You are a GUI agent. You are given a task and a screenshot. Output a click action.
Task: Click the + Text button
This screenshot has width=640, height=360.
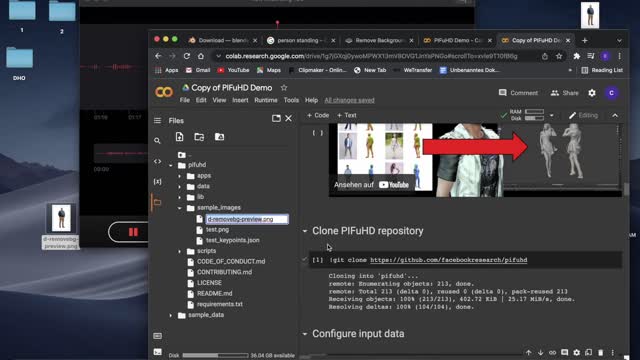pos(347,116)
